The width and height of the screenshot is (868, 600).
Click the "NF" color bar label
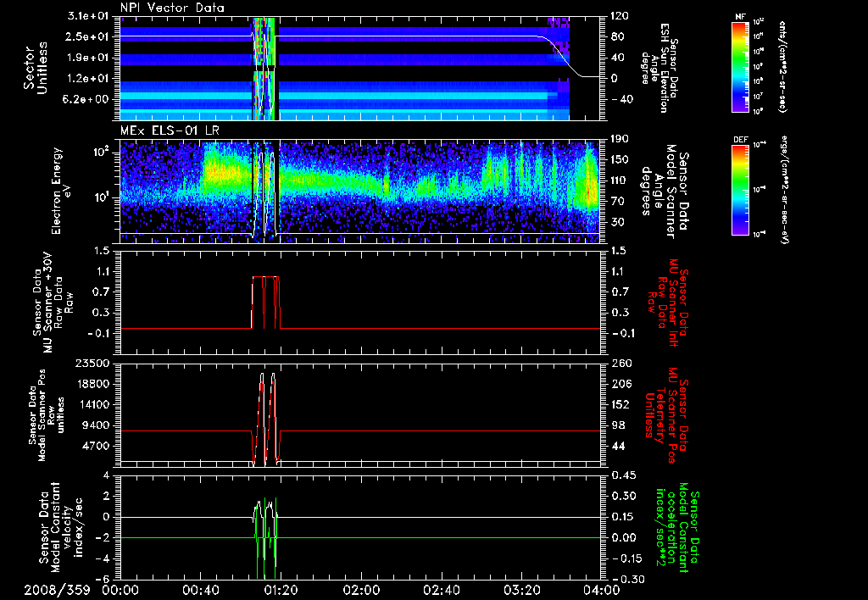(740, 17)
